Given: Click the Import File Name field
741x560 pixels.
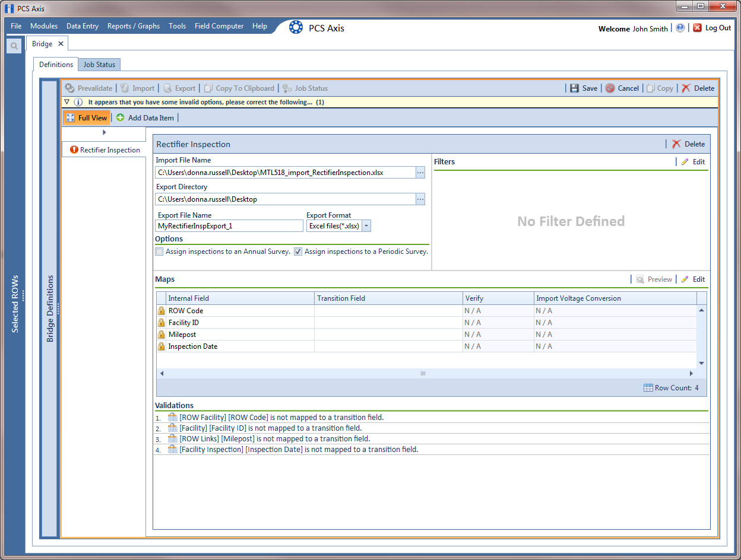Looking at the screenshot, I should coord(286,173).
